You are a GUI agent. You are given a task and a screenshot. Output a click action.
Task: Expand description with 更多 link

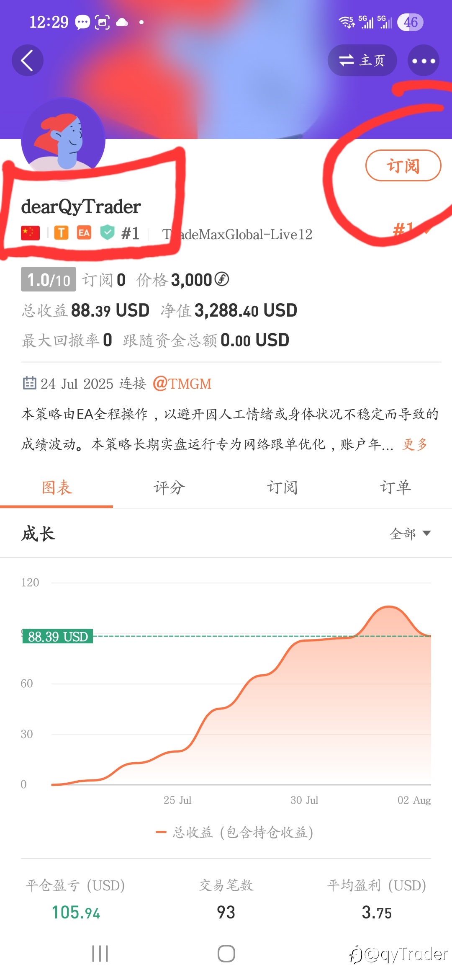pos(415,444)
